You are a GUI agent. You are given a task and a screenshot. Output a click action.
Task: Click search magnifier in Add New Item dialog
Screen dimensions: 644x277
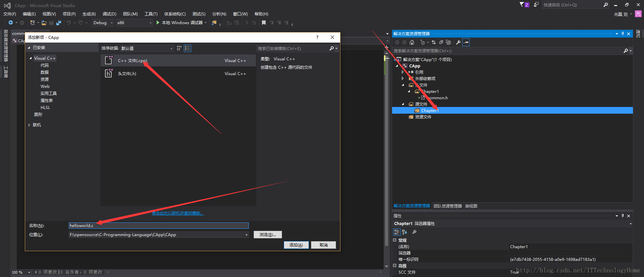coord(332,48)
